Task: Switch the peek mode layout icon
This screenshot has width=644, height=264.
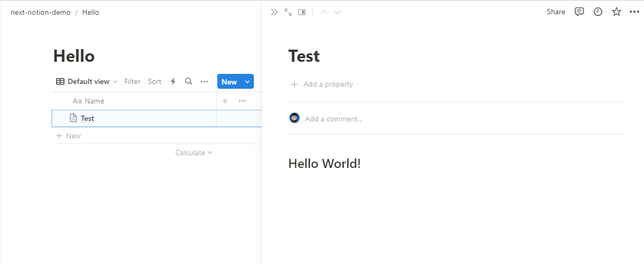Action: click(x=302, y=12)
